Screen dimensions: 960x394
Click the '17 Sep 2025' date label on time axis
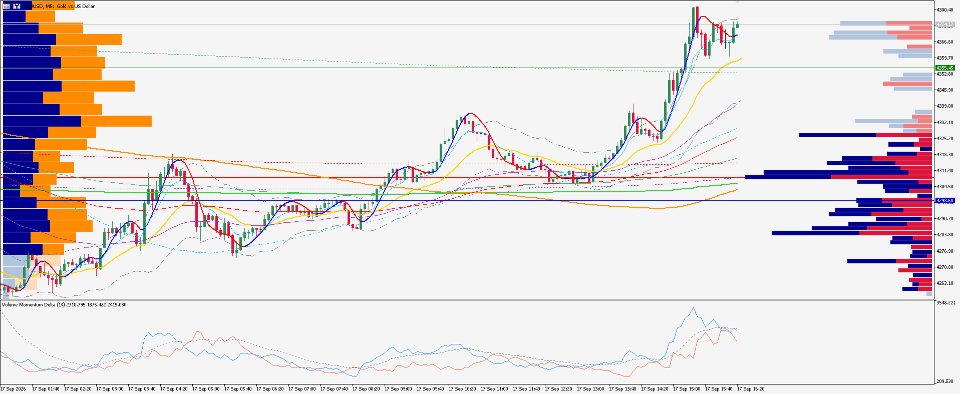pos(12,388)
